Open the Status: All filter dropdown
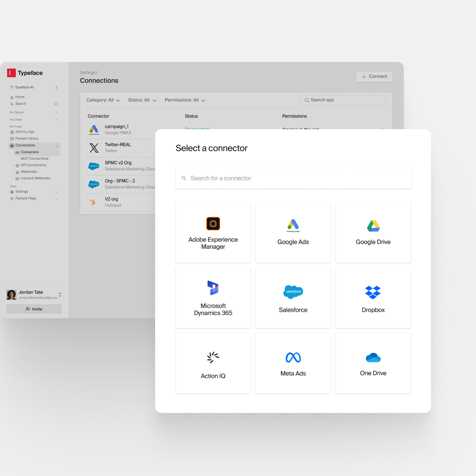Screen dimensions: 476x476 point(142,100)
